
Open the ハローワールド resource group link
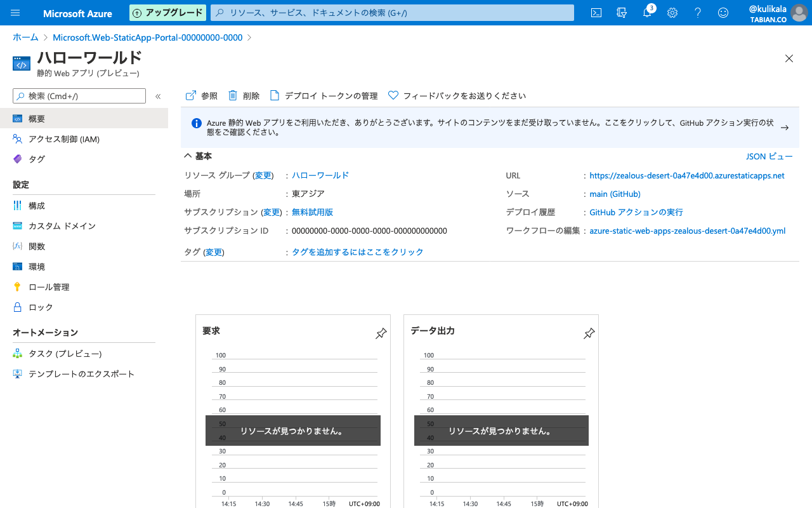click(x=320, y=175)
